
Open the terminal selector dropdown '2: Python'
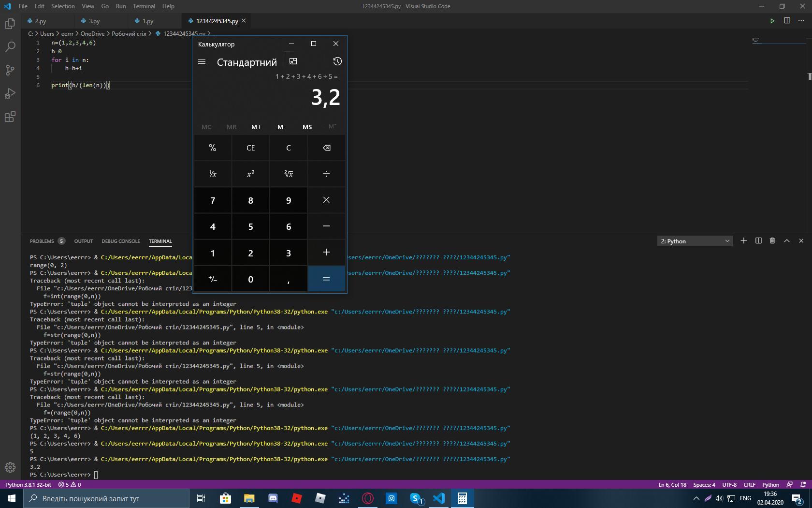[x=695, y=241]
